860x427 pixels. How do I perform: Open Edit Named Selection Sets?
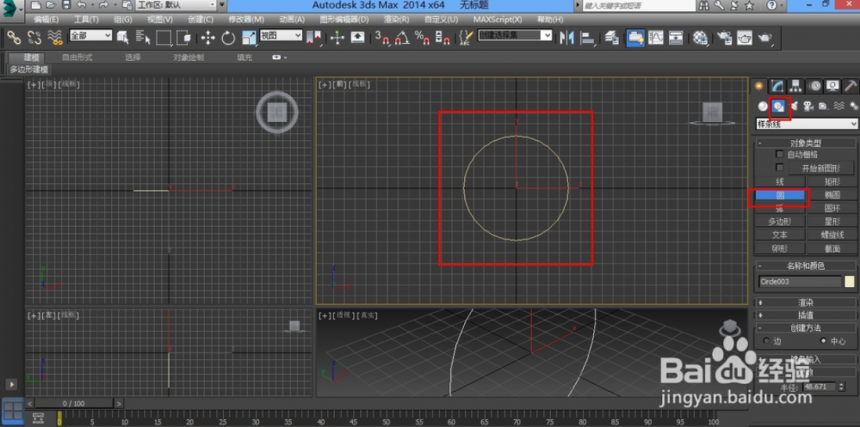click(x=466, y=38)
